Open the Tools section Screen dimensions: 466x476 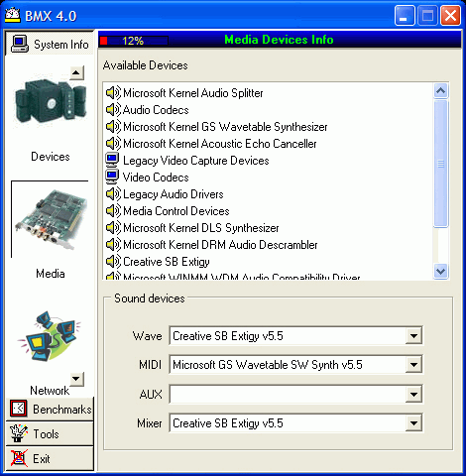pos(50,433)
